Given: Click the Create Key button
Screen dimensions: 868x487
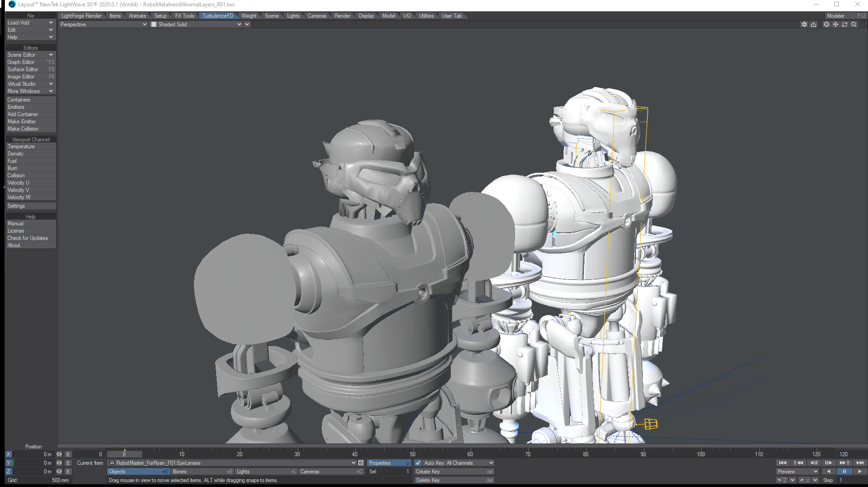Looking at the screenshot, I should coord(453,472).
